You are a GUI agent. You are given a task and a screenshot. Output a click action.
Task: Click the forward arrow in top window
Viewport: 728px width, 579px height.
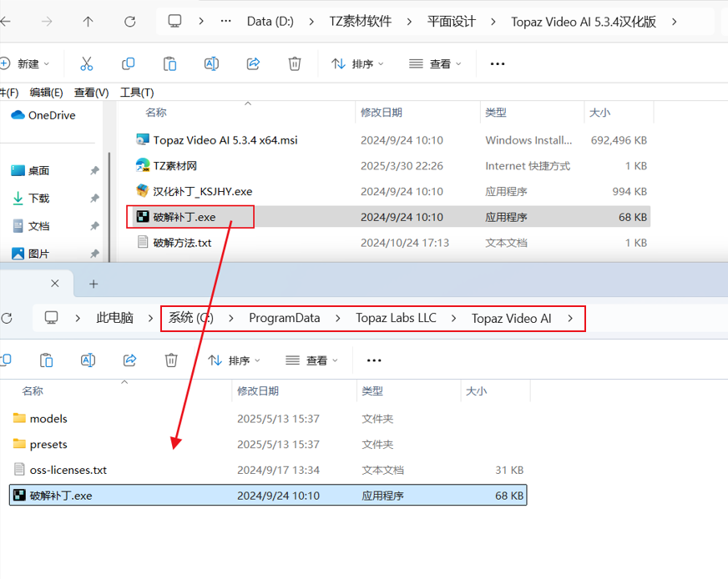47,22
